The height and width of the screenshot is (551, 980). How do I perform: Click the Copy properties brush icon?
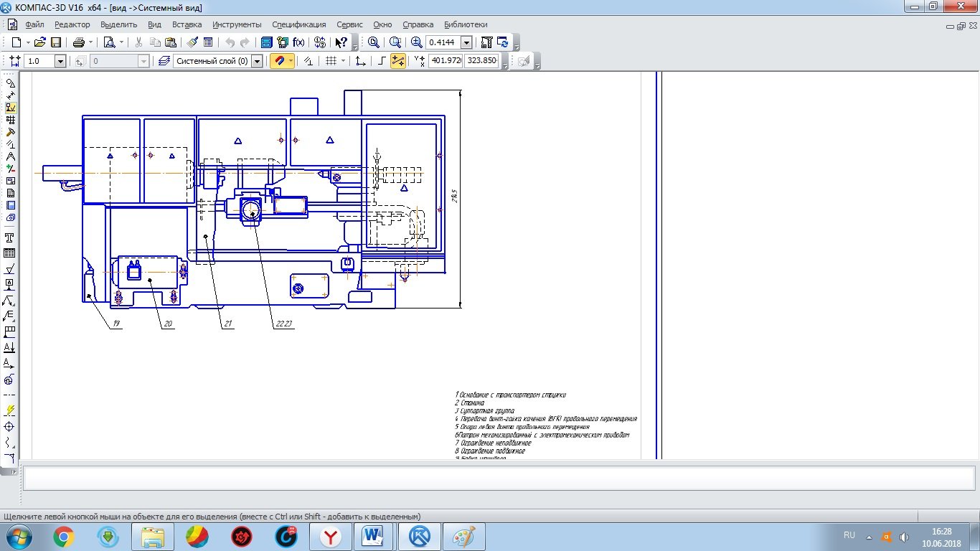pyautogui.click(x=192, y=42)
